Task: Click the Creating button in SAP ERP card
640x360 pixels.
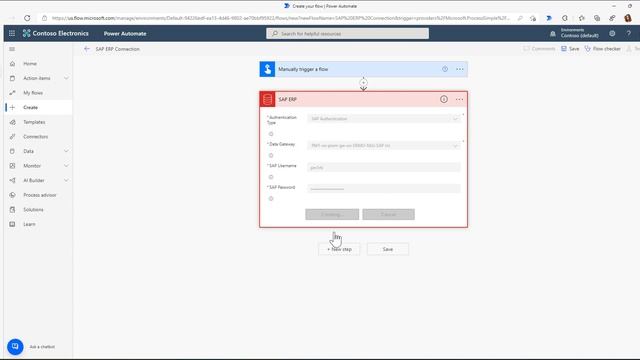Action: [x=332, y=214]
